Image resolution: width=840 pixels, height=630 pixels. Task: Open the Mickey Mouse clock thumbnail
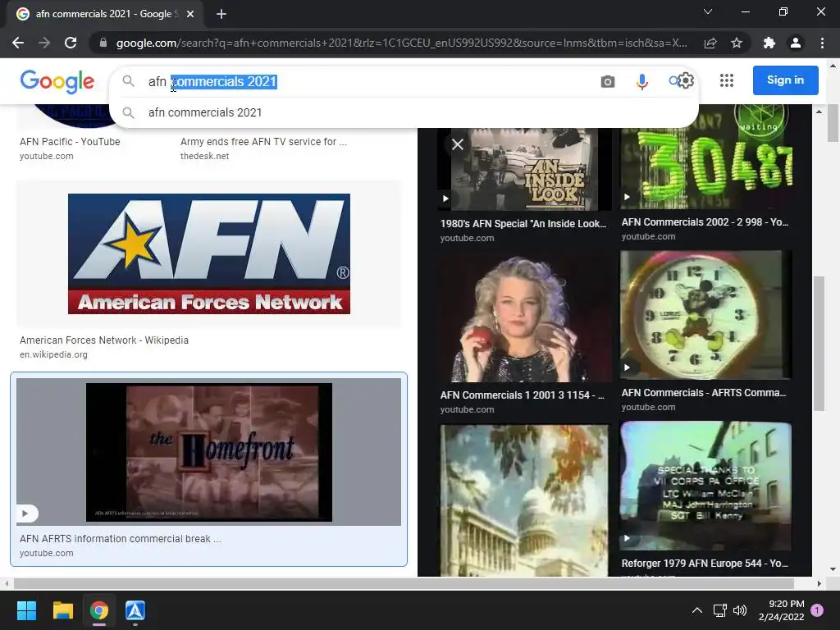705,315
